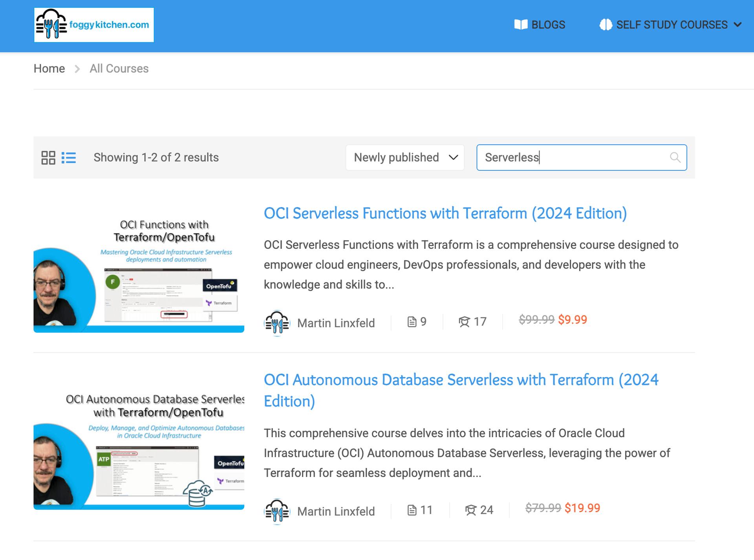This screenshot has height=560, width=754.
Task: Open the Martin Linxfeld name on the Functions course
Action: tap(336, 323)
